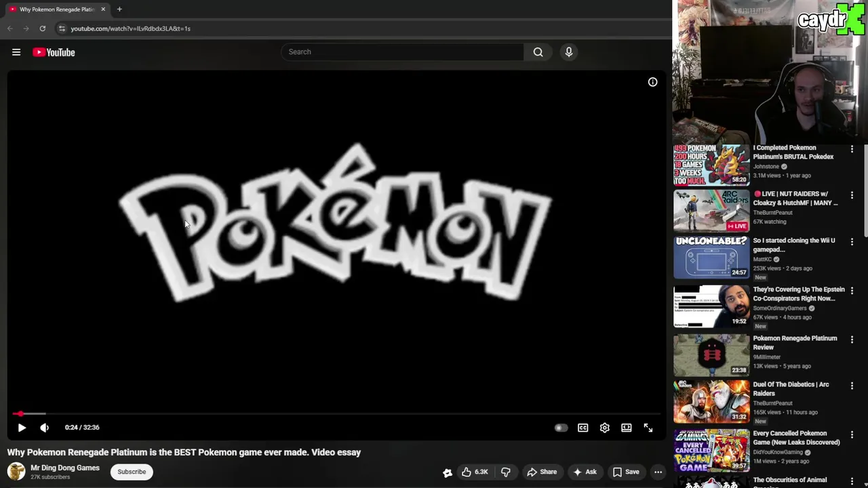Click the 6.3K like count

(481, 472)
